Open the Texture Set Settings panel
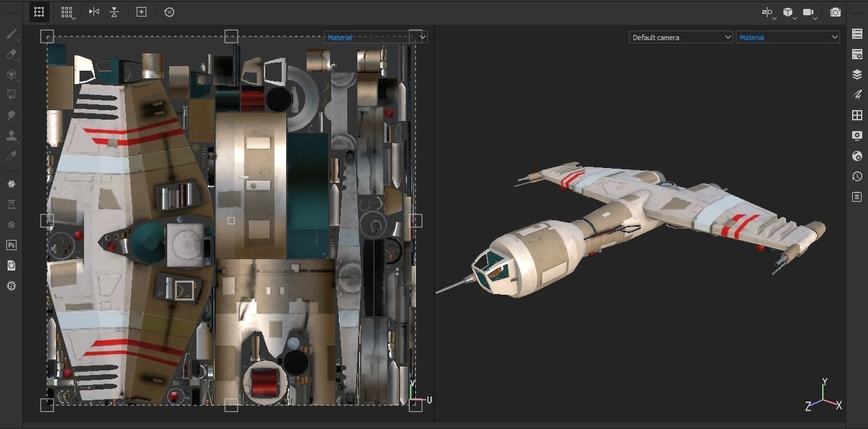The height and width of the screenshot is (429, 868). pos(857,54)
